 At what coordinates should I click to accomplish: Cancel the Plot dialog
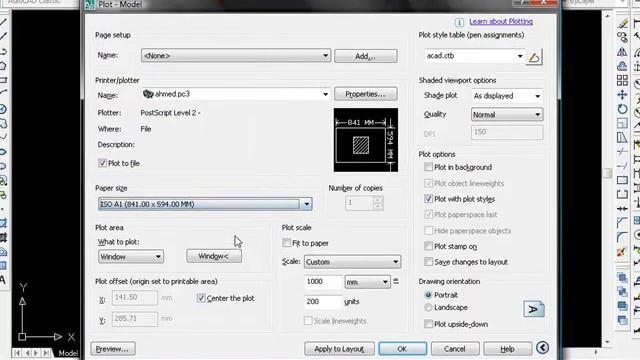click(455, 349)
